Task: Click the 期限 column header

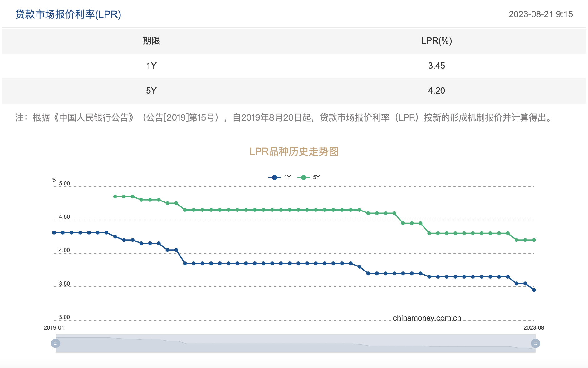Action: click(x=151, y=41)
